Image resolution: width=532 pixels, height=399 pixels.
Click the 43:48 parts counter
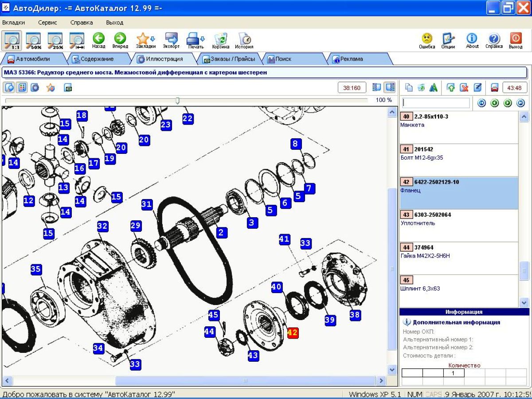pyautogui.click(x=515, y=88)
